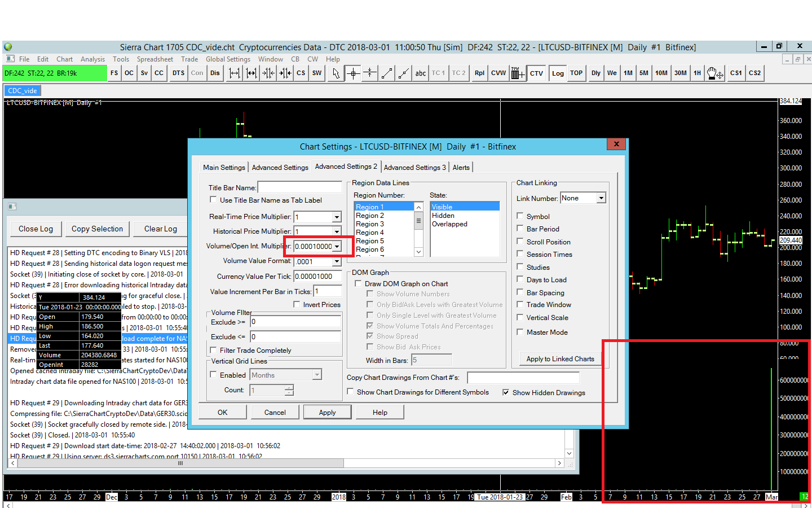The height and width of the screenshot is (508, 812).
Task: Click the Dis disconnect toolbar button
Action: pos(215,73)
